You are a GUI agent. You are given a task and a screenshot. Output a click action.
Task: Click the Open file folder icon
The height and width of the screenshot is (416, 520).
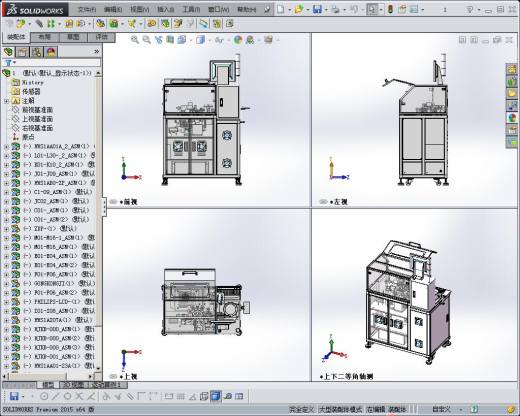[x=299, y=9]
